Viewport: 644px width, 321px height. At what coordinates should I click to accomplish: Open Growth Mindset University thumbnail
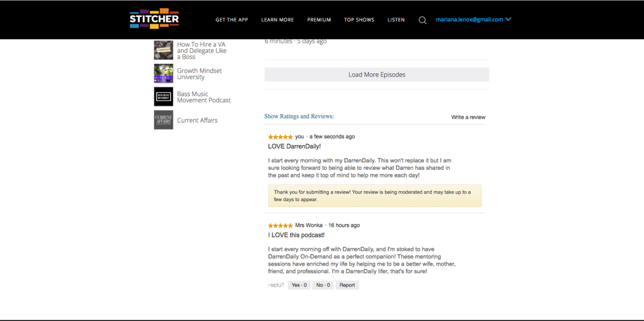(x=163, y=73)
